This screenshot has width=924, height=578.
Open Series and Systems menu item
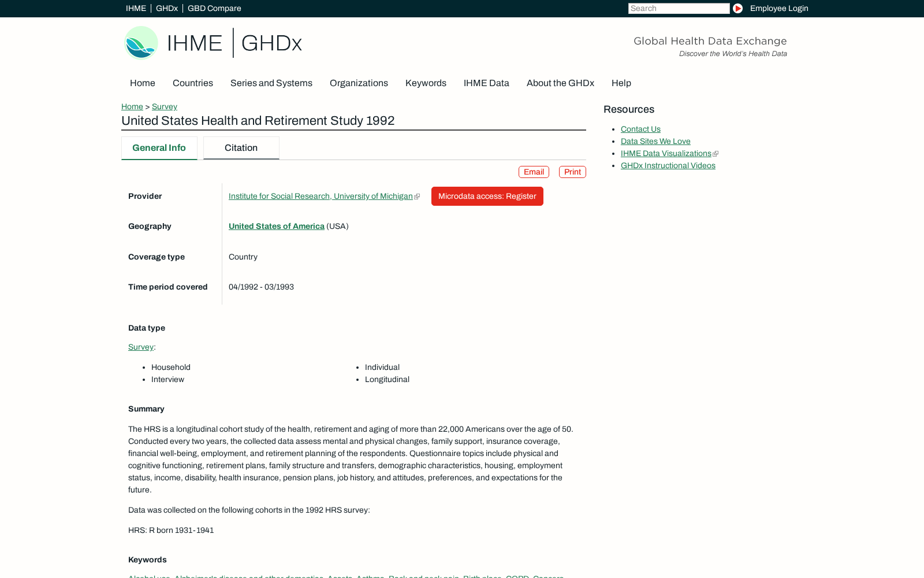click(271, 83)
